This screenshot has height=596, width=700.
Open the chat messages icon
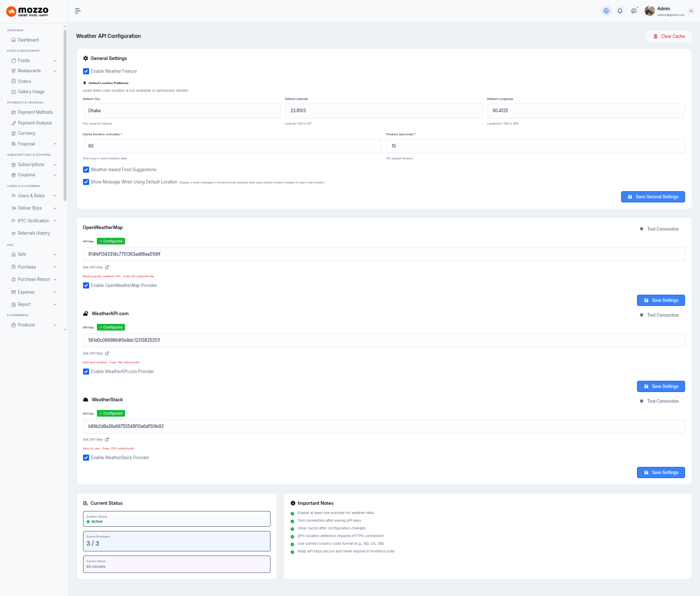pos(634,11)
